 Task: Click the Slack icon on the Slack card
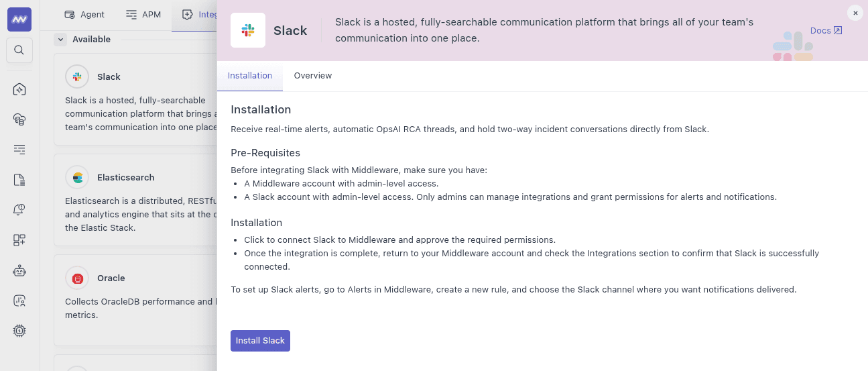[77, 77]
